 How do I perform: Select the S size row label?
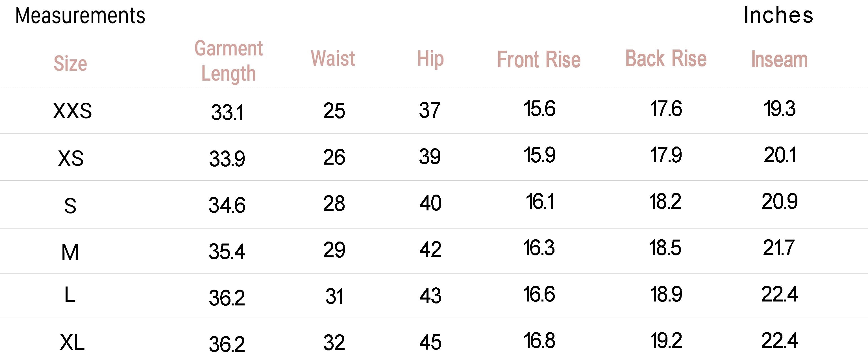pos(70,205)
